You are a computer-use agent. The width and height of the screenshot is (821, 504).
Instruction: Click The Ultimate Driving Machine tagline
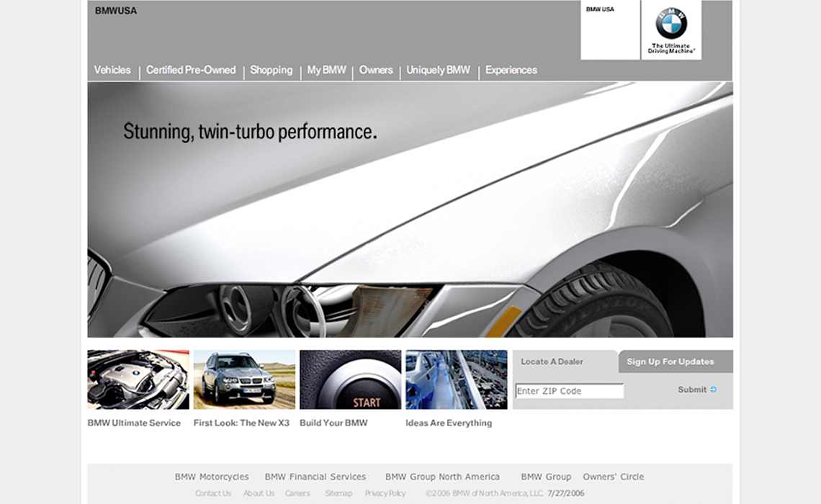click(x=671, y=48)
